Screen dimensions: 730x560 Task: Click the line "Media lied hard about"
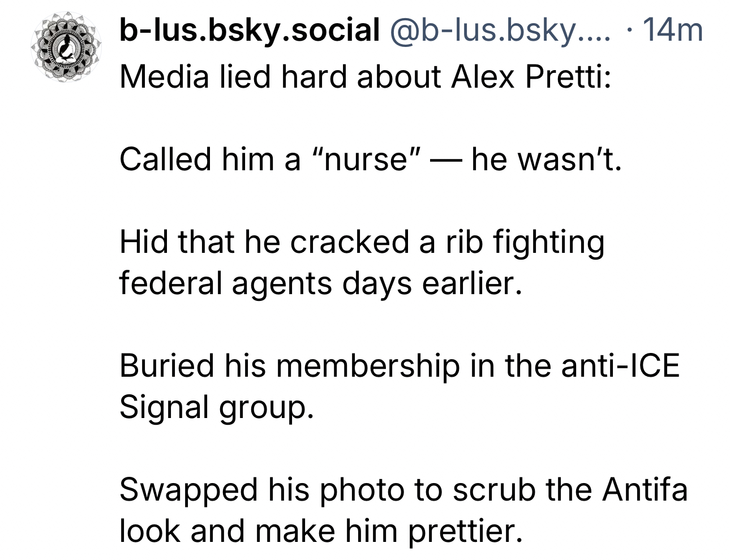point(280,77)
